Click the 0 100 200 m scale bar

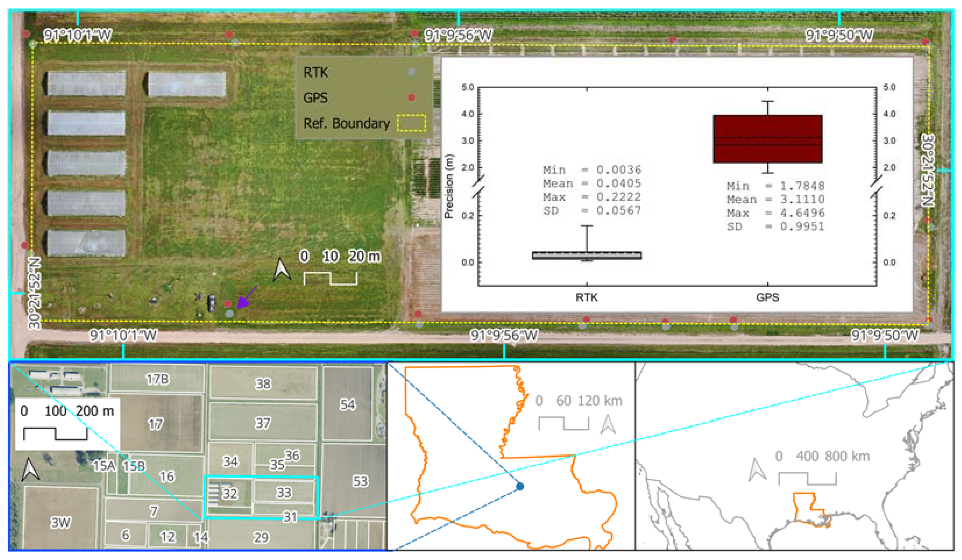55,434
